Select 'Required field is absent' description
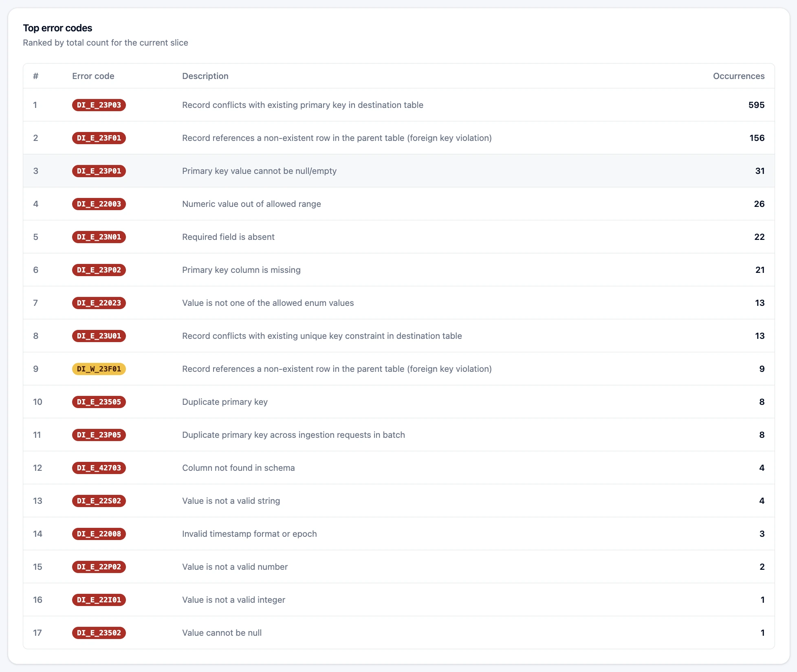This screenshot has height=672, width=797. [228, 237]
